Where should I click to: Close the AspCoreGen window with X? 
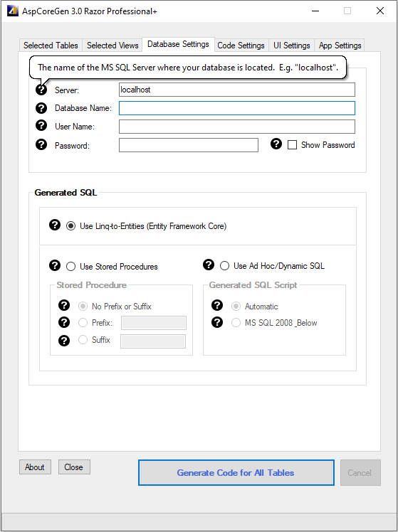click(x=380, y=11)
